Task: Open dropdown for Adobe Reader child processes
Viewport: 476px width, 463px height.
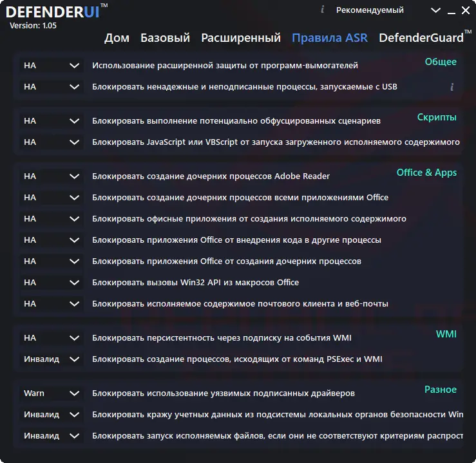Action: 52,176
